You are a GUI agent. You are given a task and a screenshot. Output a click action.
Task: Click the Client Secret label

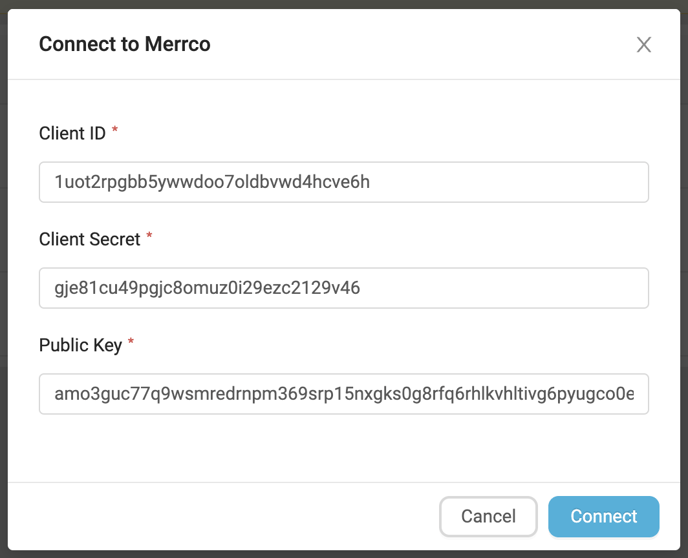[x=89, y=239]
